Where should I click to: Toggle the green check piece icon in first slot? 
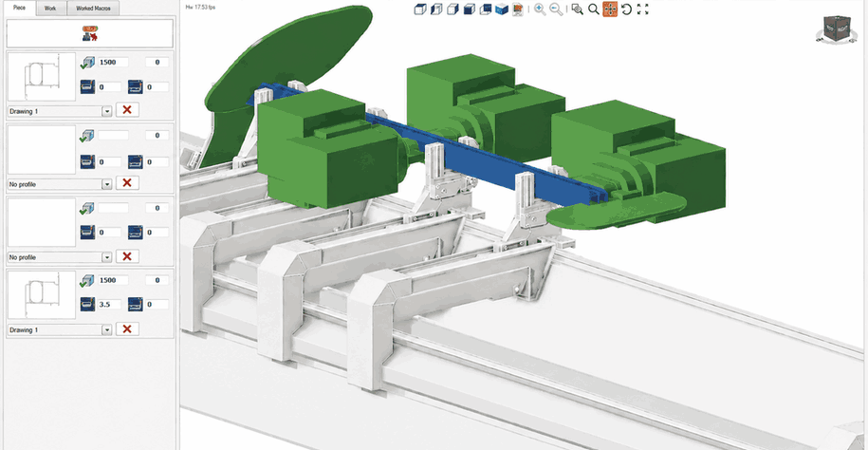click(x=87, y=63)
